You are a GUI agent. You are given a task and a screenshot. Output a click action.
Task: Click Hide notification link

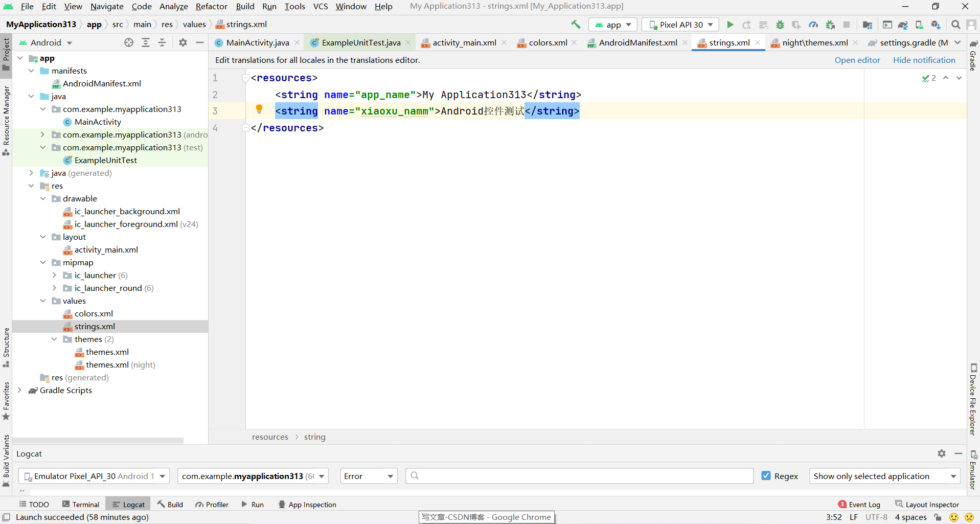tap(924, 60)
